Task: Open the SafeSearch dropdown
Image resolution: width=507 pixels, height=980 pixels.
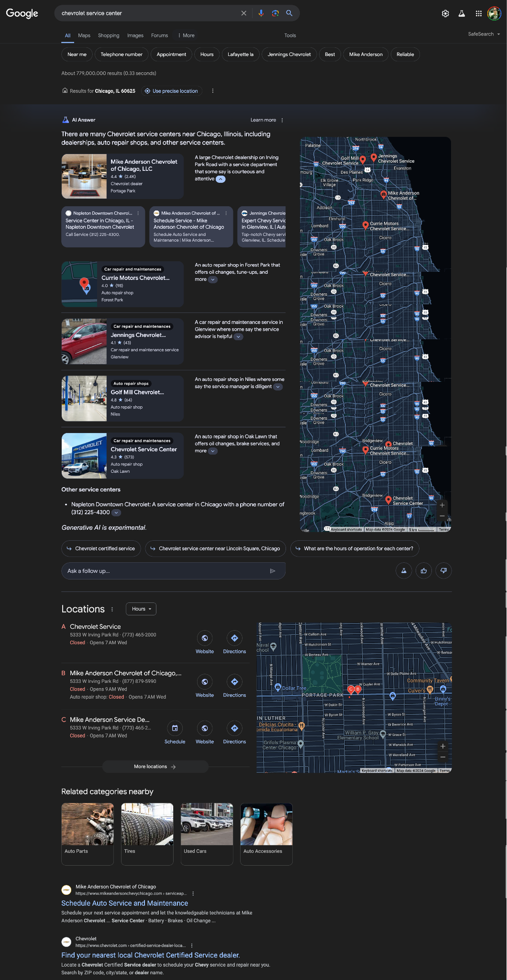Action: click(484, 34)
